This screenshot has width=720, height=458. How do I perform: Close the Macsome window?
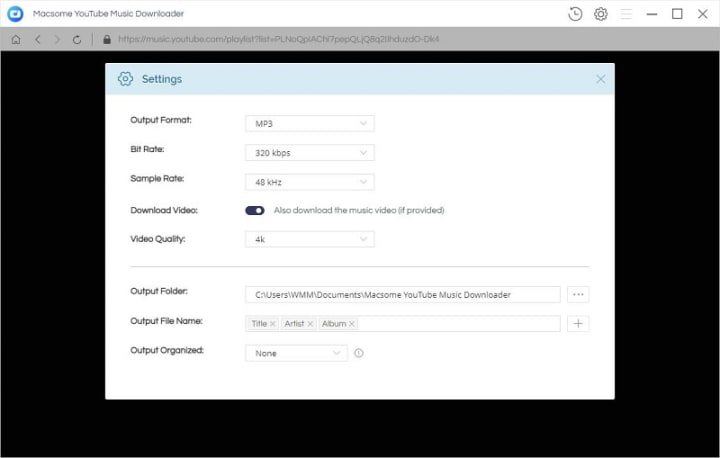point(703,14)
